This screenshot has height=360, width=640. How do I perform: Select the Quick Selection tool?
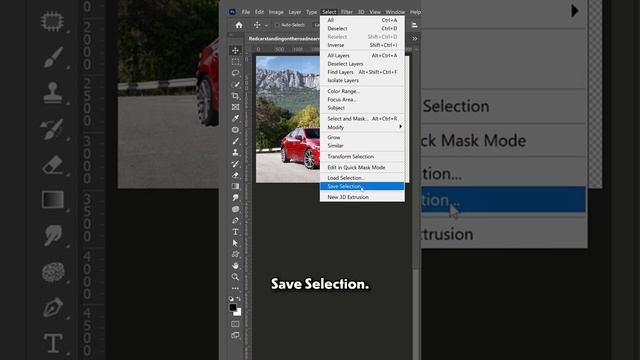236,84
